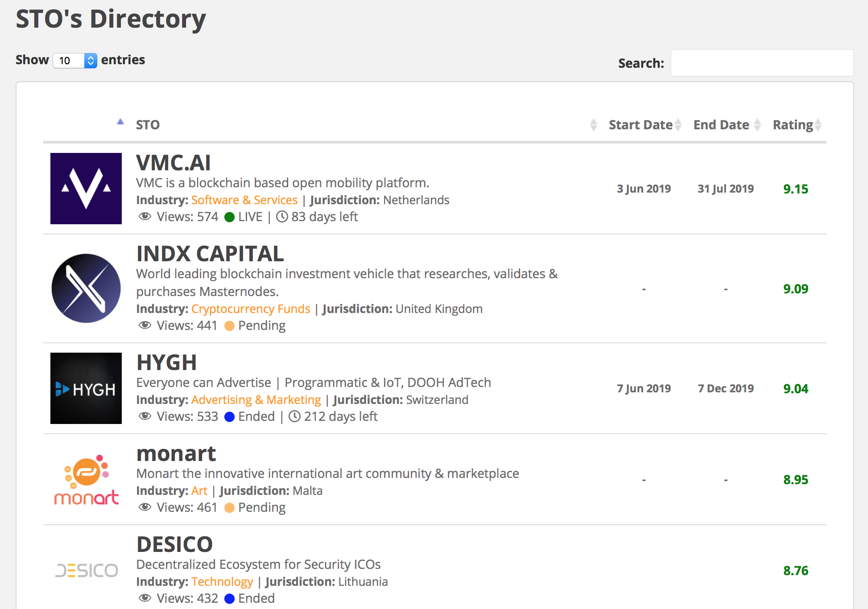Click the clock icon beside 212 days left
Screen dimensions: 868x609
(294, 416)
